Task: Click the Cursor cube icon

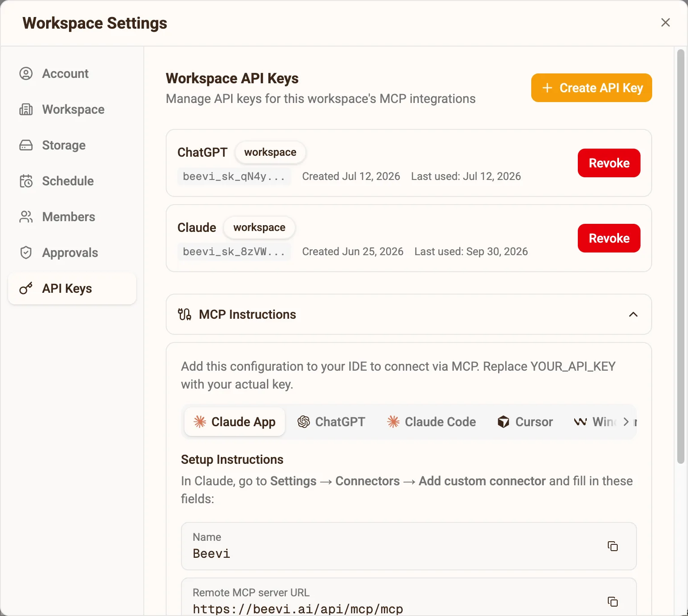Action: click(x=503, y=422)
